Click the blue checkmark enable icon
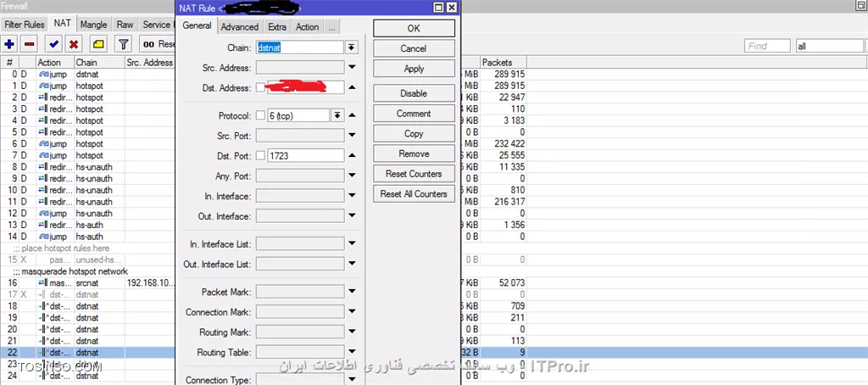The width and height of the screenshot is (868, 385). coord(53,44)
